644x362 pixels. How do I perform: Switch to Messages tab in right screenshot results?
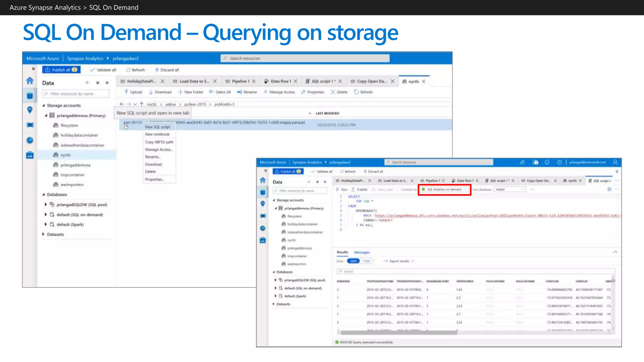[x=362, y=252]
